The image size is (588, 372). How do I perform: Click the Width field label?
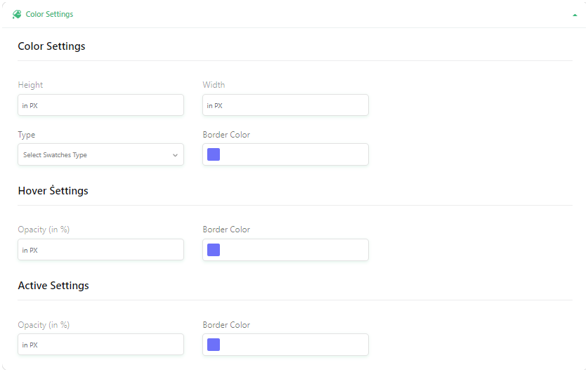[214, 85]
